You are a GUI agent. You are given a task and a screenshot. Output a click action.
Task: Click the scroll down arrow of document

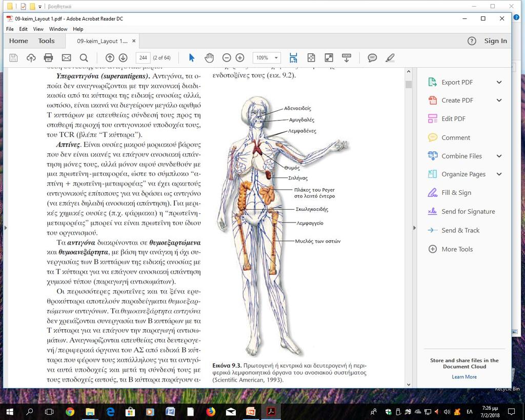coord(409,385)
